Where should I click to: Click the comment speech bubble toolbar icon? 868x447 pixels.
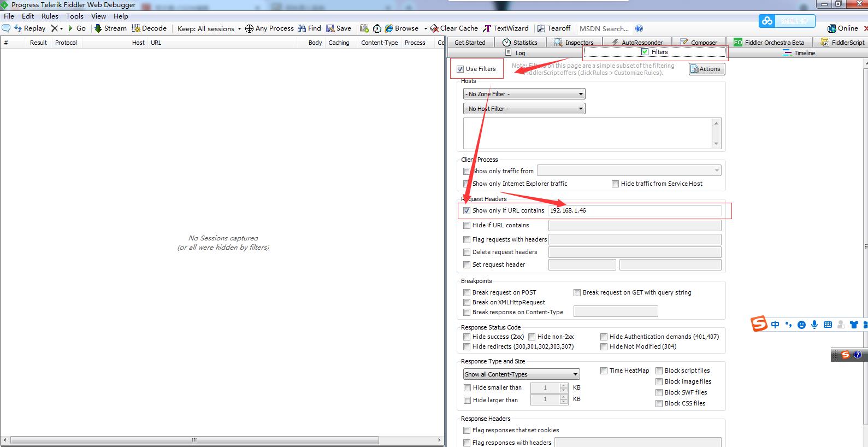point(6,28)
